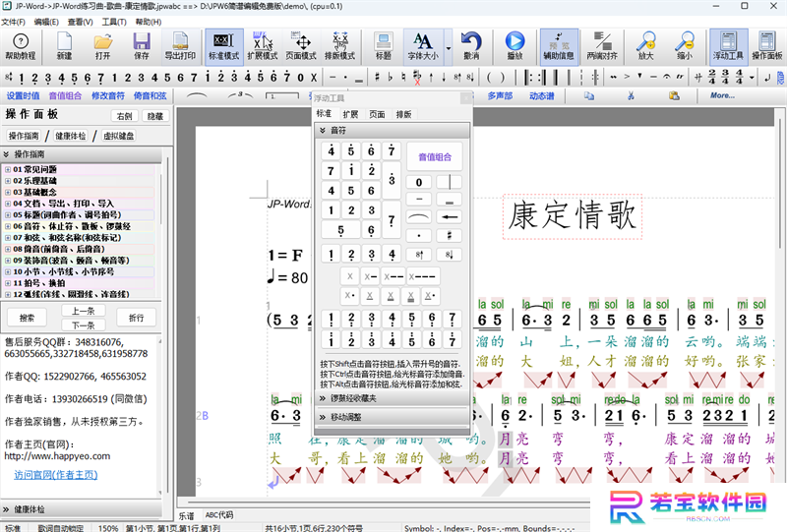Zoom in with the 放大 magnifier
The image size is (787, 532).
(x=646, y=46)
